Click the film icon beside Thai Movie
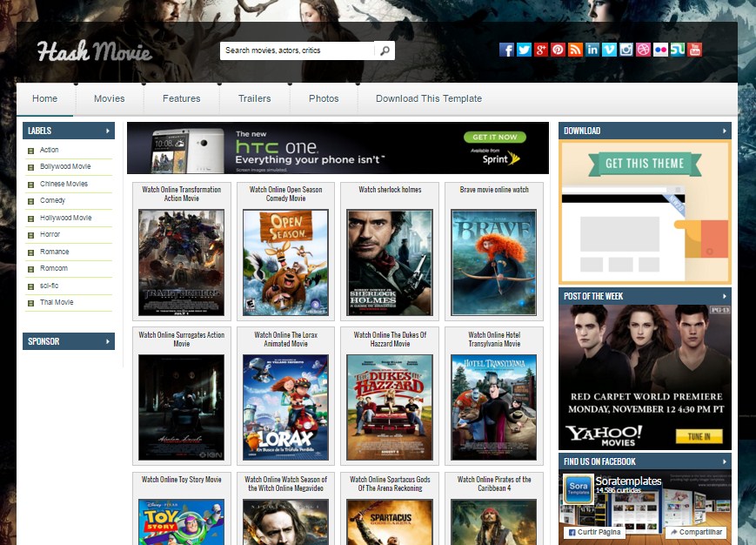 (30, 303)
